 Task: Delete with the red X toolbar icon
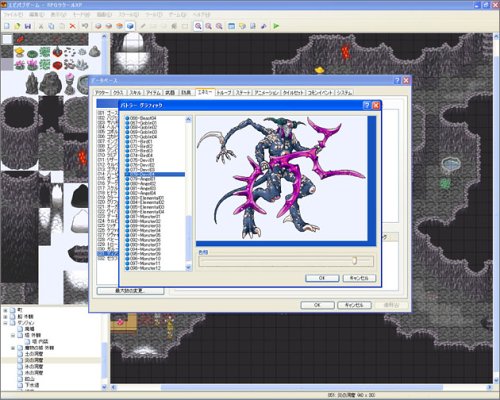tap(72, 26)
